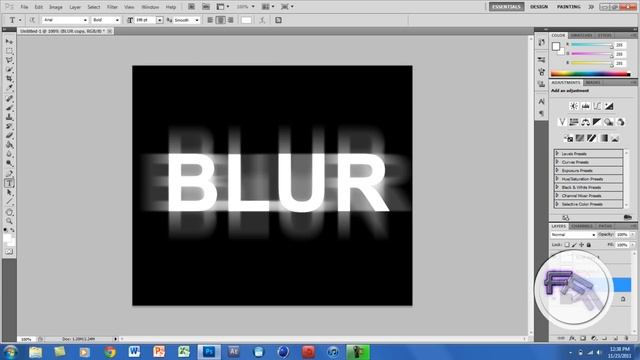
Task: Open Microsoft Word from the taskbar
Action: (x=134, y=352)
